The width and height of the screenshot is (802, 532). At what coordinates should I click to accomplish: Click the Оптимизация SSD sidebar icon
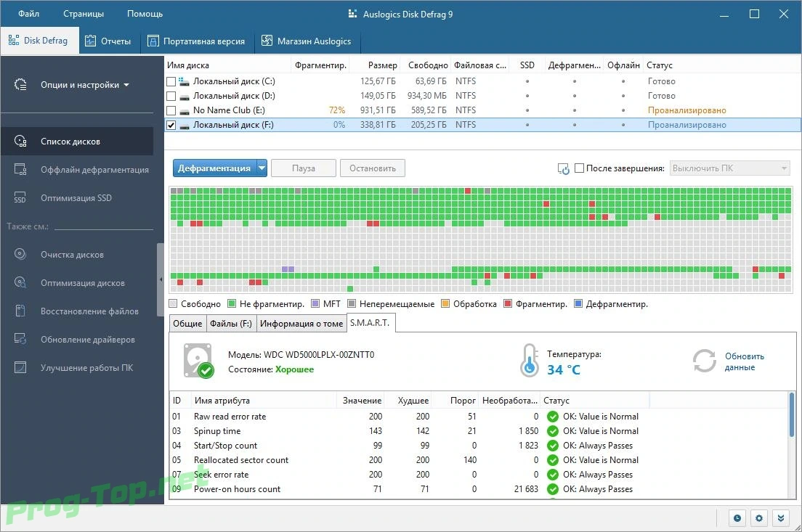click(x=20, y=197)
